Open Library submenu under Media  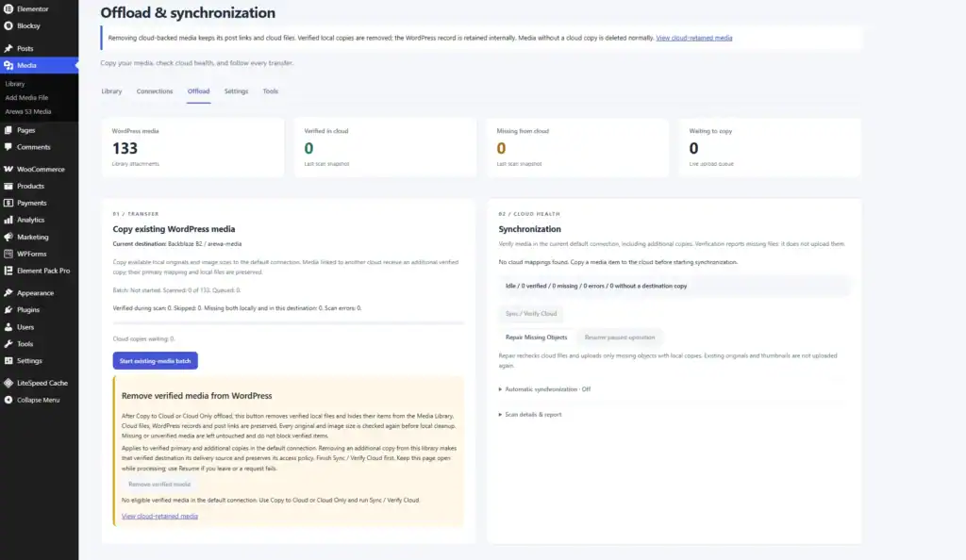(x=15, y=84)
